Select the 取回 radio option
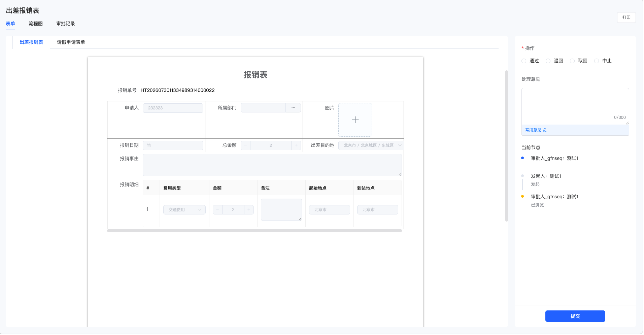Image resolution: width=644 pixels, height=335 pixels. coord(572,61)
